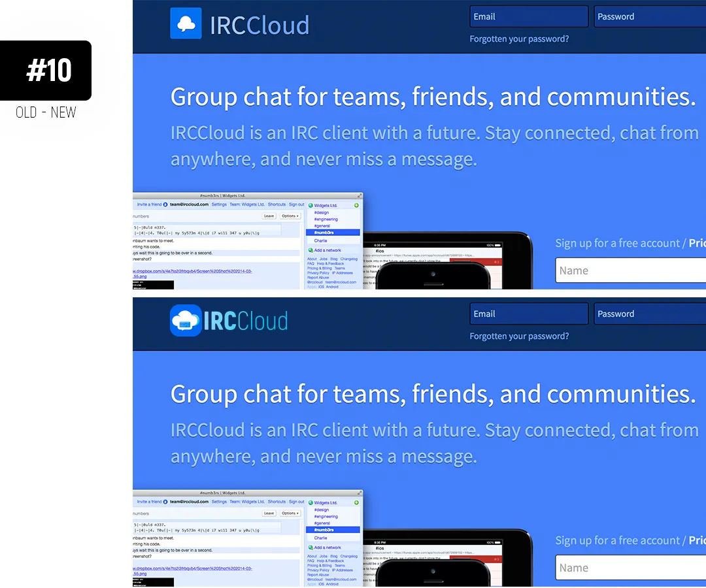Click fullscreen arrow of #numb3rs window, new-logo page
This screenshot has height=588, width=706.
(360, 493)
